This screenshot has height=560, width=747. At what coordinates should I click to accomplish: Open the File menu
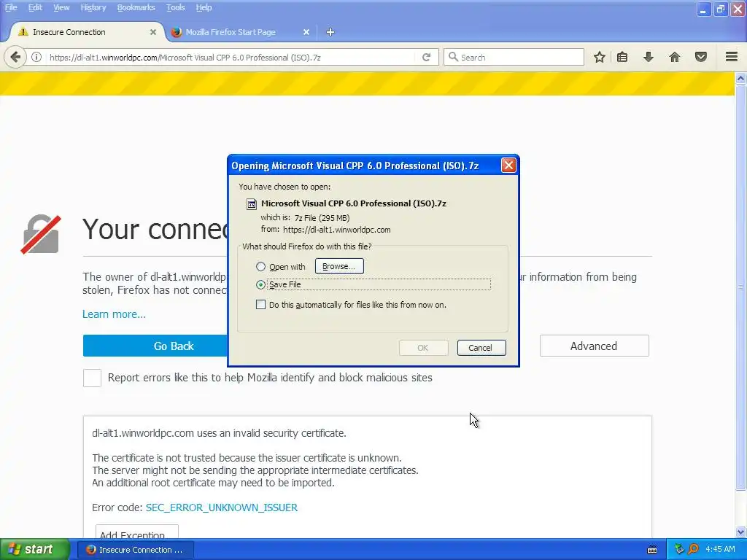point(11,7)
